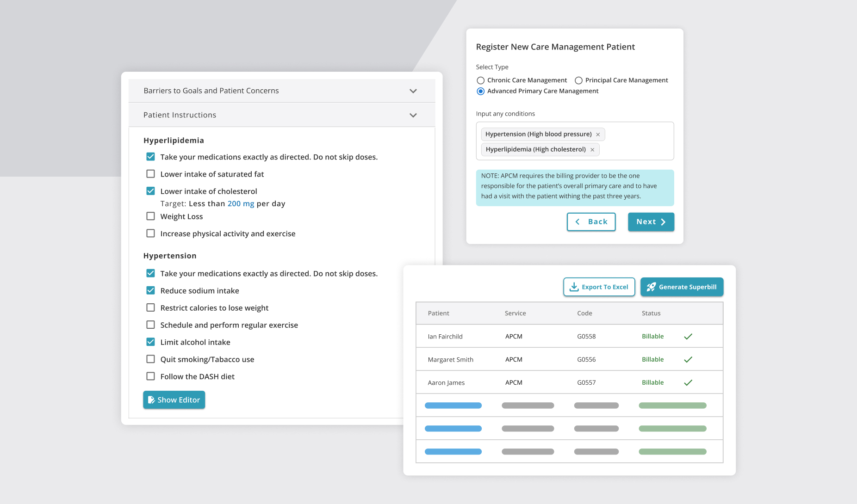Select Principal Care Management radio option
Screen dimensions: 857x504
pyautogui.click(x=578, y=80)
